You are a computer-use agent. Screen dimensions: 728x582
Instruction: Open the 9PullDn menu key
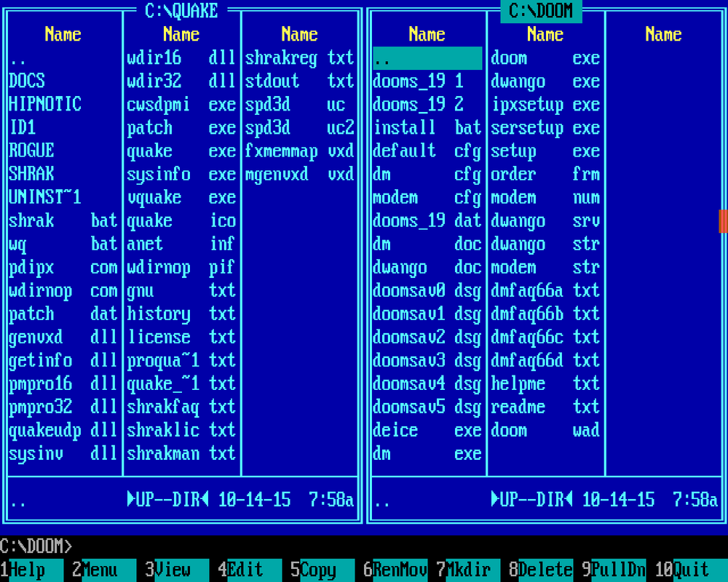(x=614, y=570)
